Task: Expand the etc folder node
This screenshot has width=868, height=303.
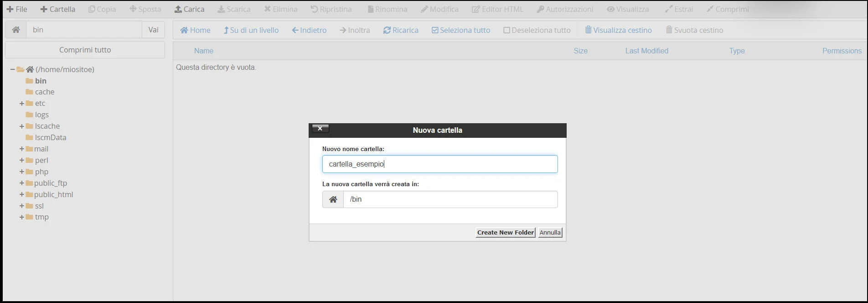Action: click(21, 104)
